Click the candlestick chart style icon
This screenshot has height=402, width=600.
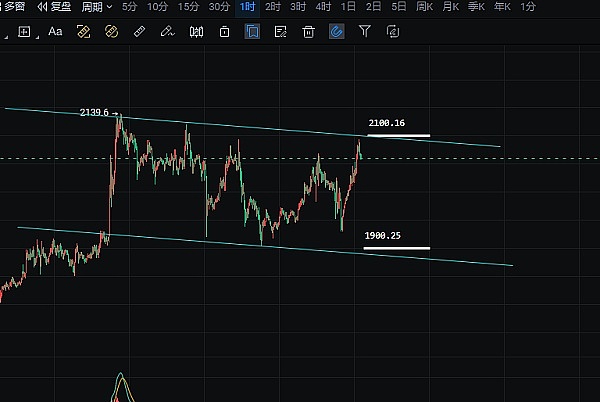[x=196, y=31]
